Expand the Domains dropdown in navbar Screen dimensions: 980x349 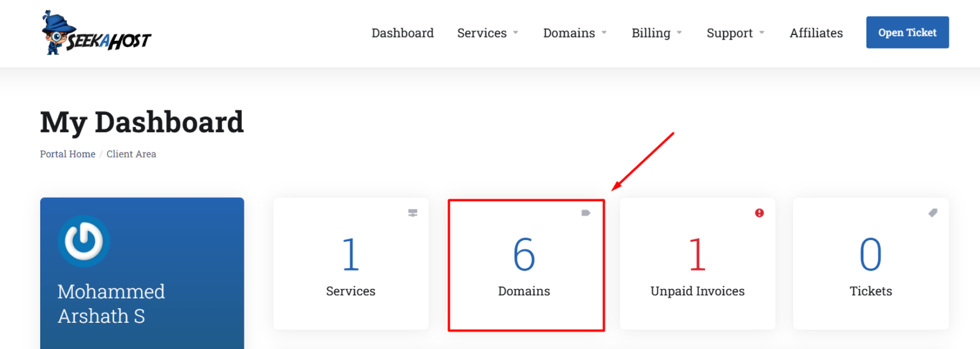coord(575,33)
